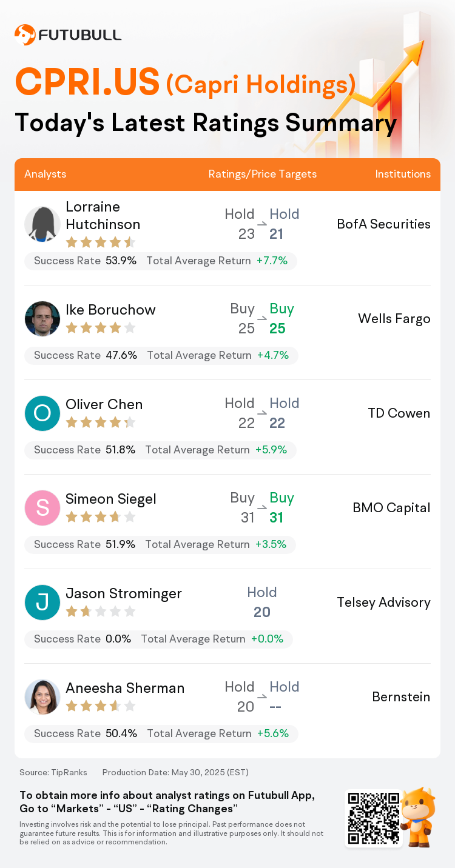Image resolution: width=455 pixels, height=868 pixels.
Task: Open the BofA Securities institution label
Action: pyautogui.click(x=383, y=224)
